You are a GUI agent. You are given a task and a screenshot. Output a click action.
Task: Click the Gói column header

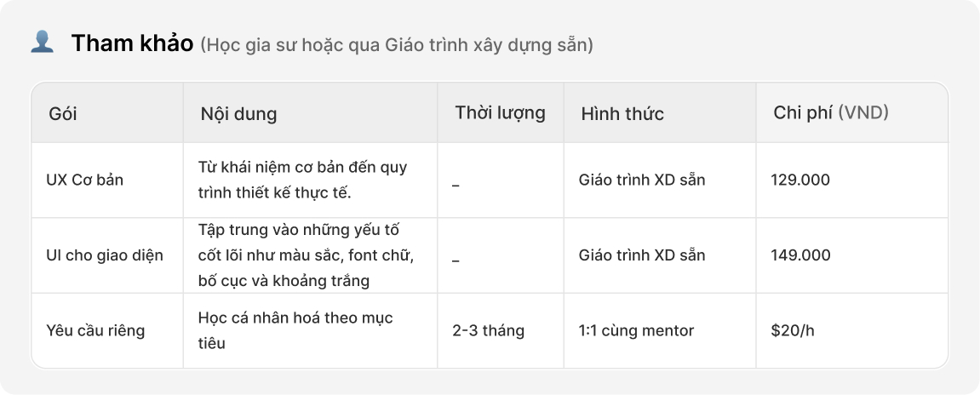pyautogui.click(x=63, y=113)
